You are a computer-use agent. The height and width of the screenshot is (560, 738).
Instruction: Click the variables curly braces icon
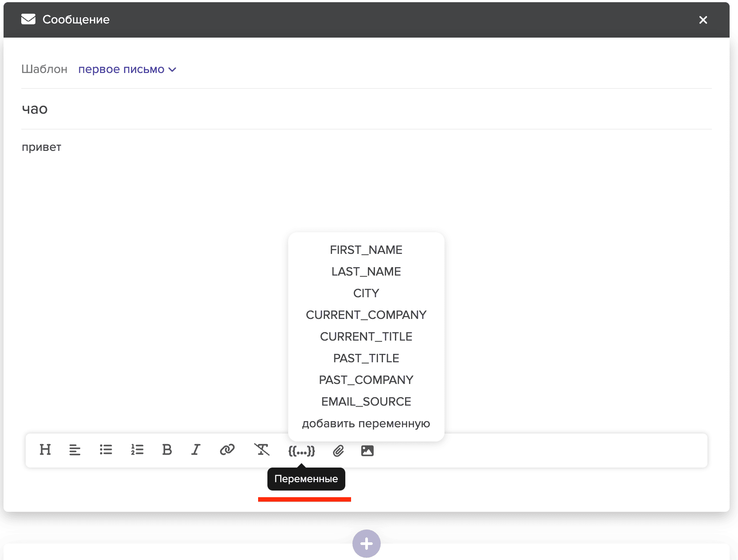(301, 451)
